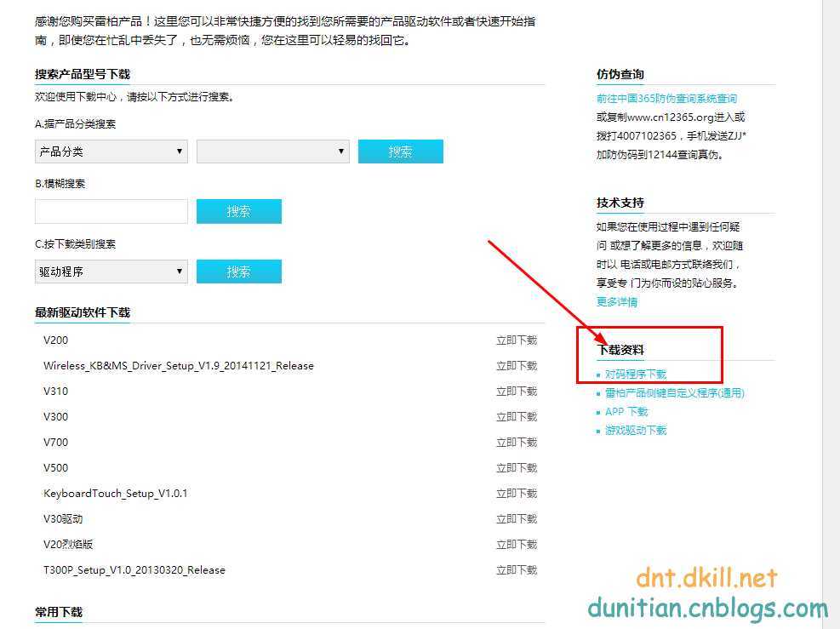Select the V300 driver name

[55, 417]
